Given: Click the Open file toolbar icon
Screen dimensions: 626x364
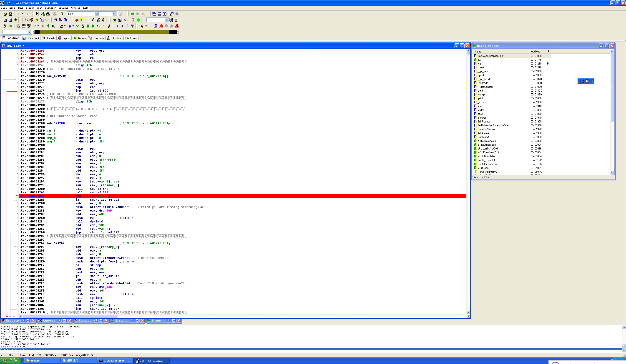Looking at the screenshot, I should (x=5, y=14).
